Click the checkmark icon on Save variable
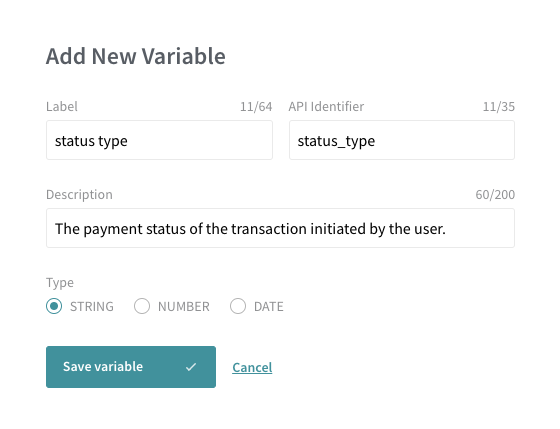Image resolution: width=560 pixels, height=429 pixels. [x=191, y=367]
